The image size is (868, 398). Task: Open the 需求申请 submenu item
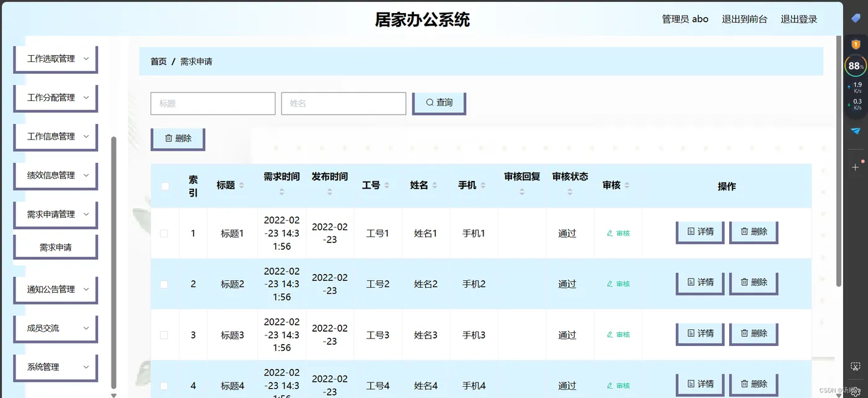(56, 247)
